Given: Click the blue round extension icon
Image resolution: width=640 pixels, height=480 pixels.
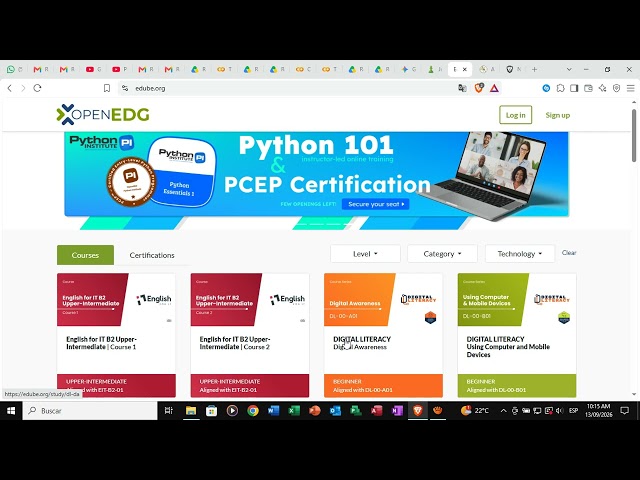Looking at the screenshot, I should 546,88.
